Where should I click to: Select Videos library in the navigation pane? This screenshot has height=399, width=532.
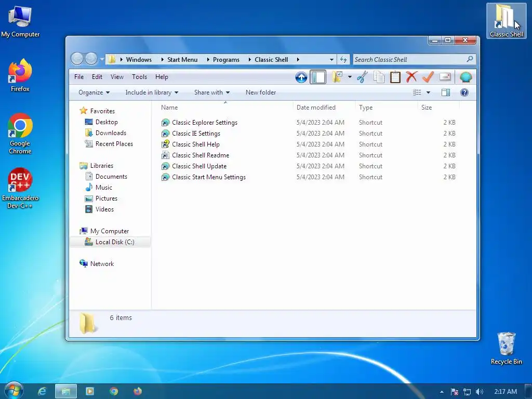coord(104,209)
